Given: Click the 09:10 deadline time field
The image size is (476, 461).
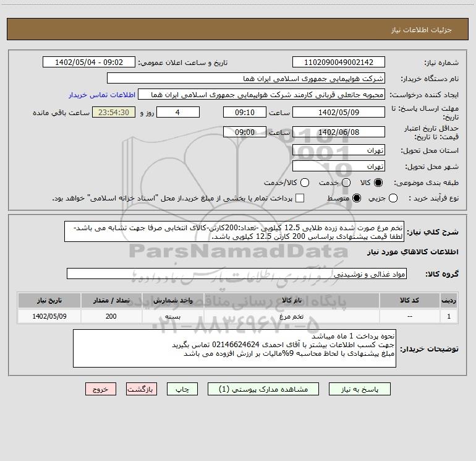Looking at the screenshot, I should (245, 113).
